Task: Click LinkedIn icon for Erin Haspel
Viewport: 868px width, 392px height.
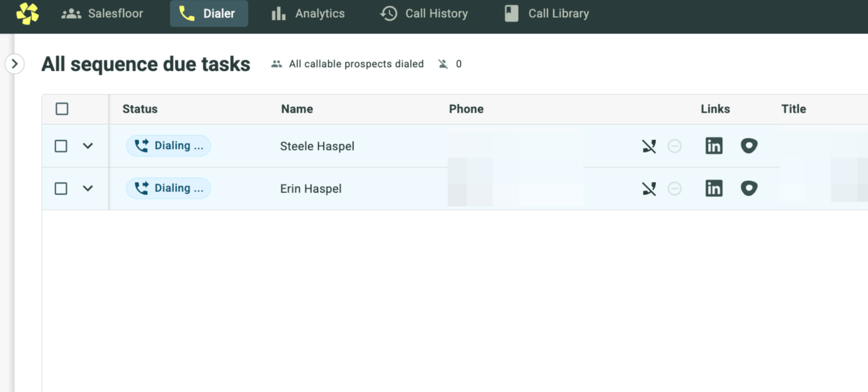Action: pyautogui.click(x=714, y=188)
